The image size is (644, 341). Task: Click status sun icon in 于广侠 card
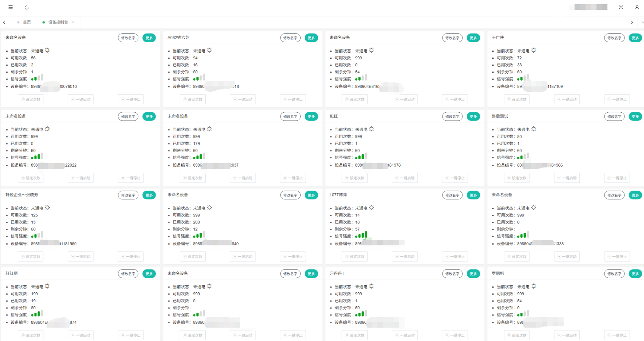coord(534,51)
